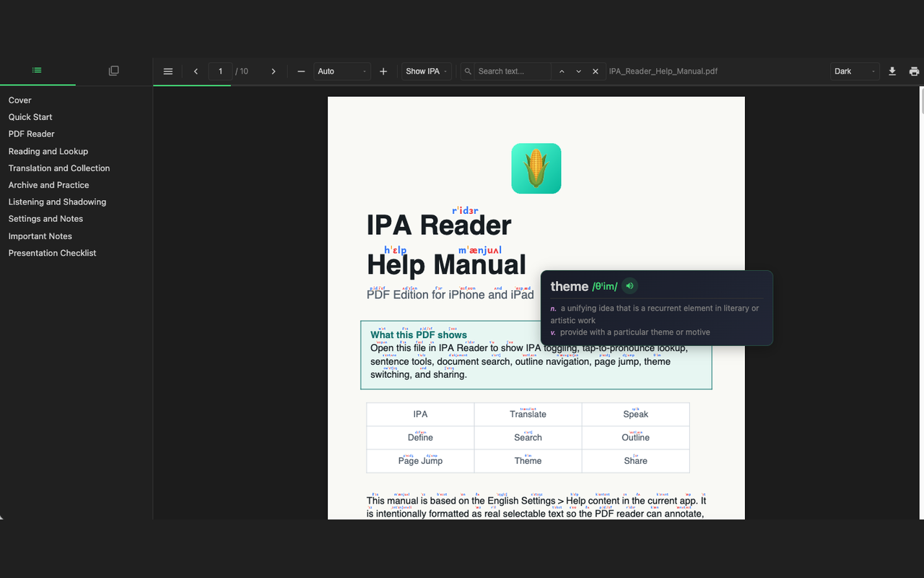The height and width of the screenshot is (578, 924).
Task: Click the corn app icon on page
Action: [x=536, y=168]
